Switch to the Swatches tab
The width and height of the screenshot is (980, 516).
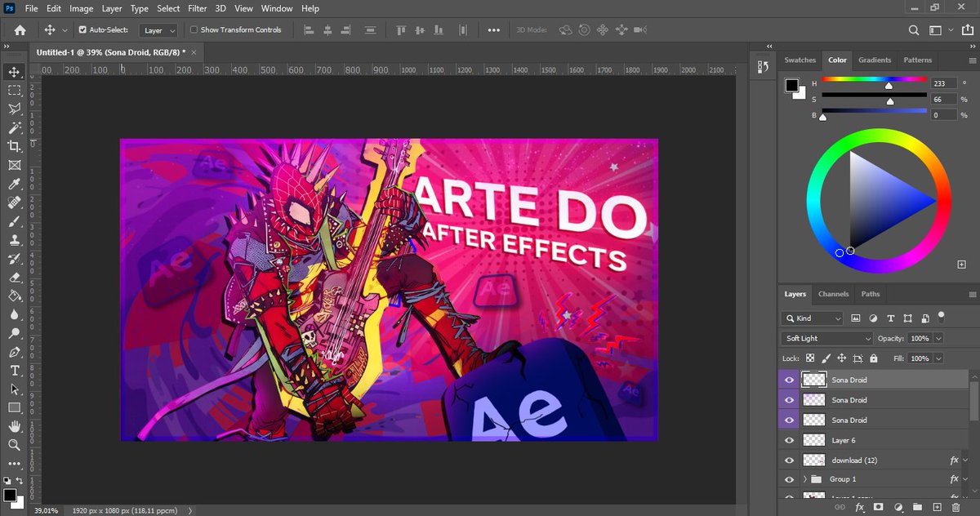800,60
